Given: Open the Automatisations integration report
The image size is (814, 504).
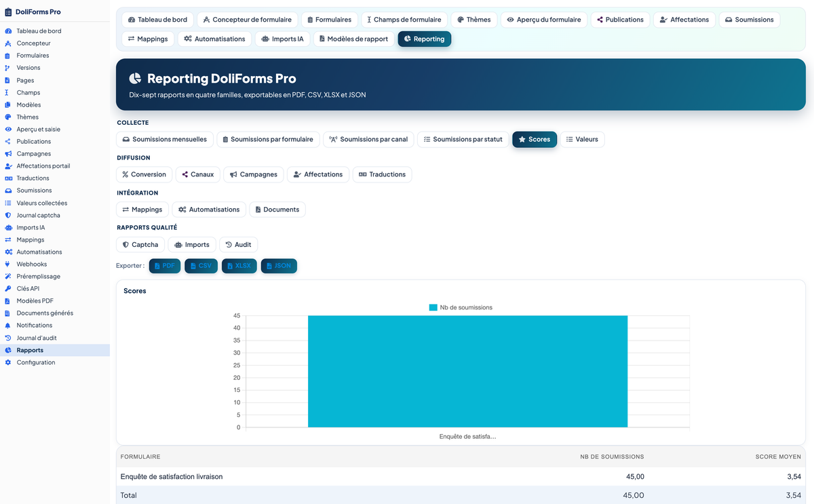Looking at the screenshot, I should 209,210.
